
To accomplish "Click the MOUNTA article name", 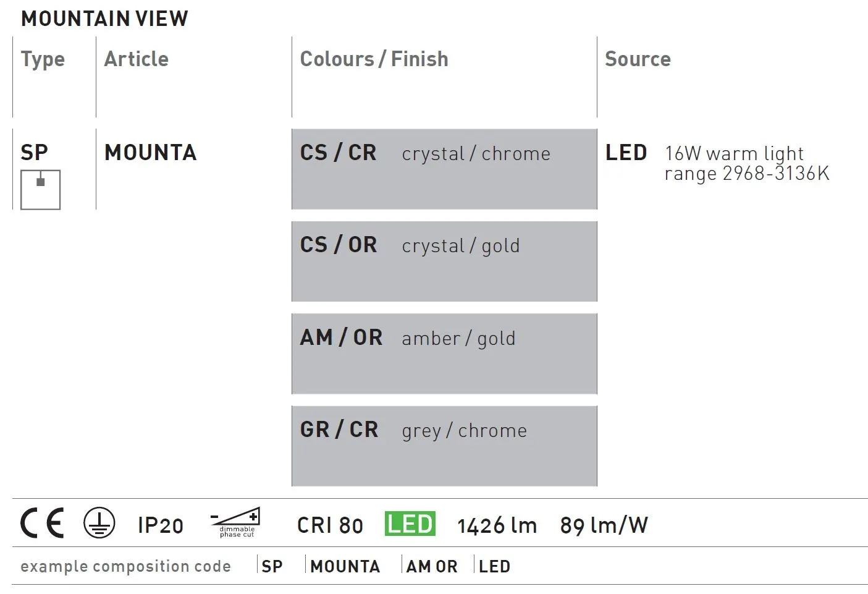I will point(150,152).
